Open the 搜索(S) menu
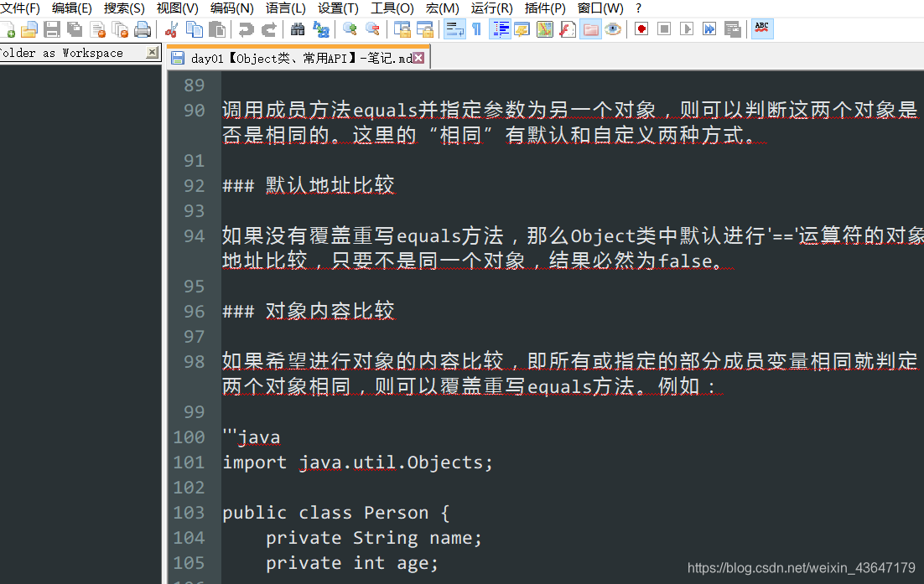The height and width of the screenshot is (584, 924). point(124,8)
